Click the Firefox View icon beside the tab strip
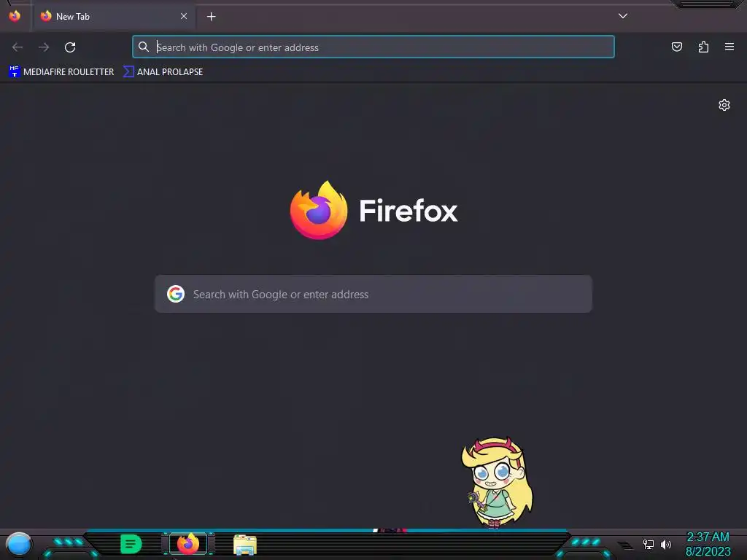This screenshot has width=747, height=560. pos(15,16)
